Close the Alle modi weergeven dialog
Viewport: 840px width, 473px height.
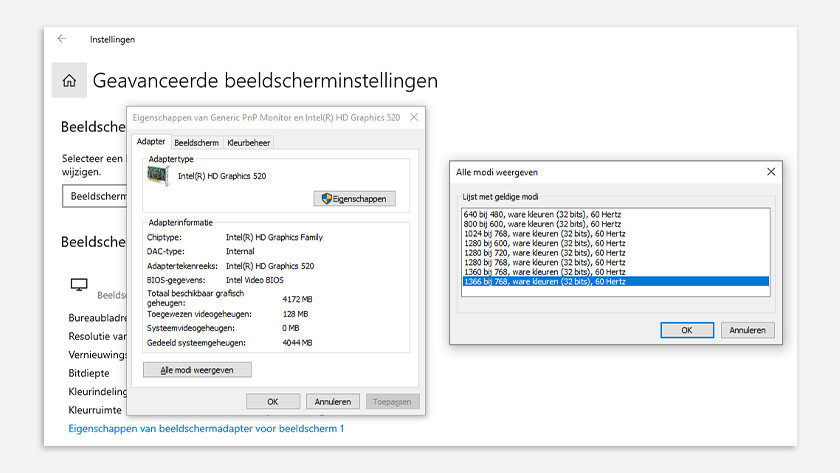pos(770,172)
